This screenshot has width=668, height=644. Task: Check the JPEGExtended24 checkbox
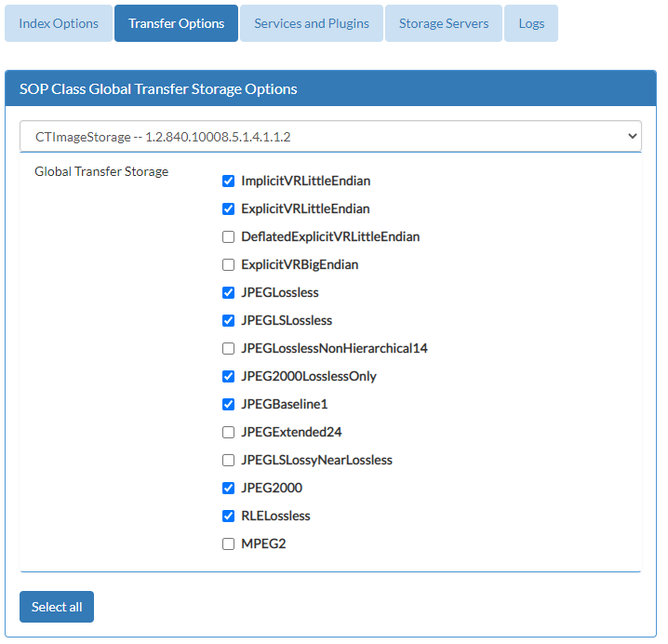(228, 432)
